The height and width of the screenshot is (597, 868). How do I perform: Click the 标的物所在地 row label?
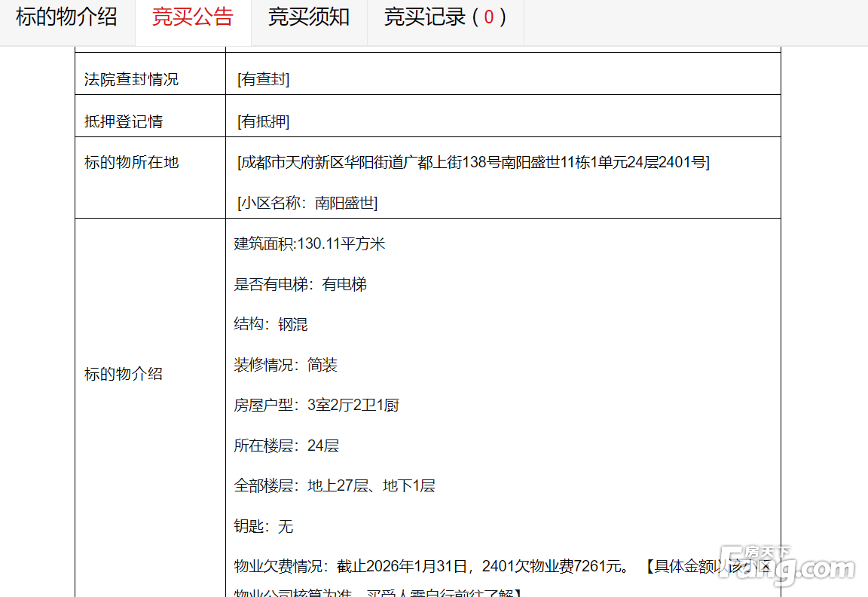(x=131, y=162)
